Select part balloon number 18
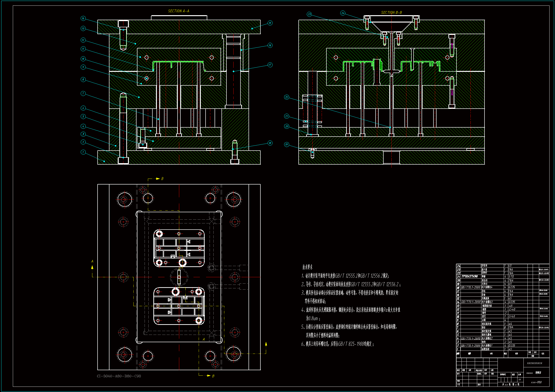 [x=270, y=143]
